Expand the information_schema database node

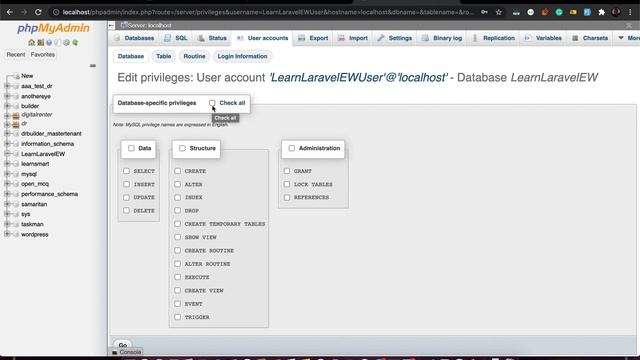click(7, 144)
